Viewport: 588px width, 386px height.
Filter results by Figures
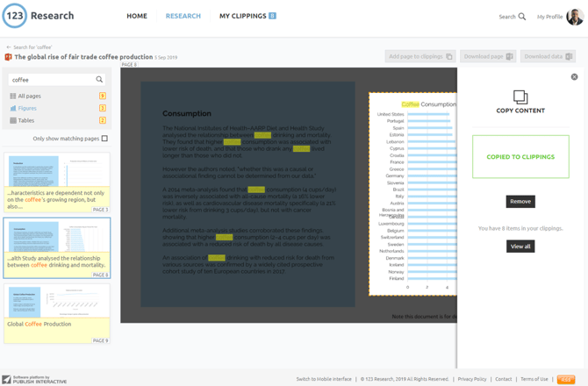pyautogui.click(x=27, y=108)
